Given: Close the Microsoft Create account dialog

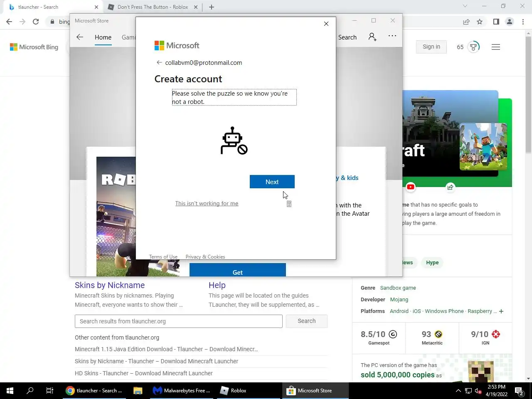Looking at the screenshot, I should [326, 24].
